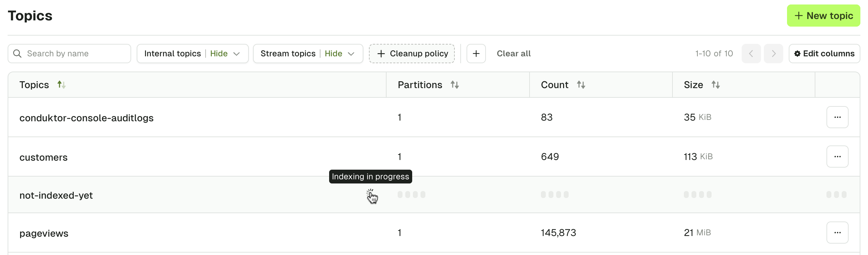Open conduktor-console-auditlogs topic

(87, 118)
